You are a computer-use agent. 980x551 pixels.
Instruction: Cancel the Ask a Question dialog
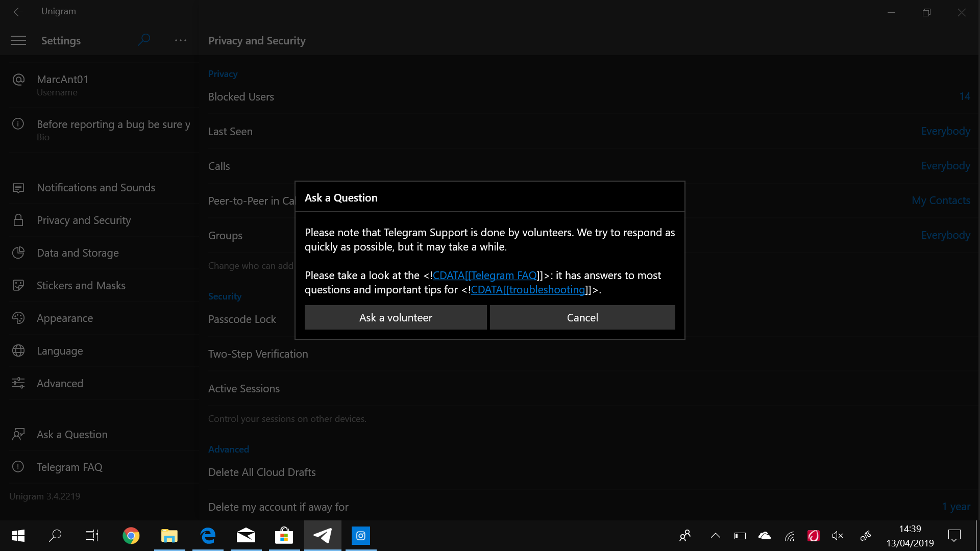coord(582,317)
